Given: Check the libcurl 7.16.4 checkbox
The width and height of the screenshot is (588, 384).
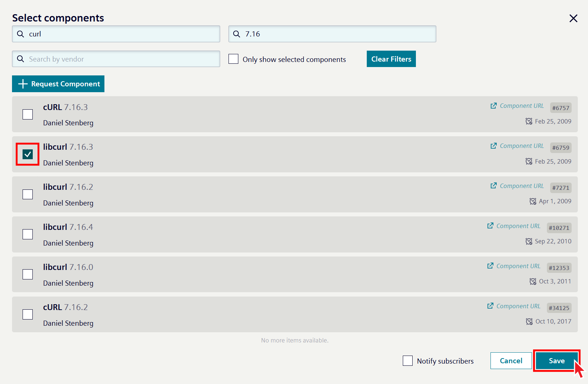Looking at the screenshot, I should coord(28,234).
